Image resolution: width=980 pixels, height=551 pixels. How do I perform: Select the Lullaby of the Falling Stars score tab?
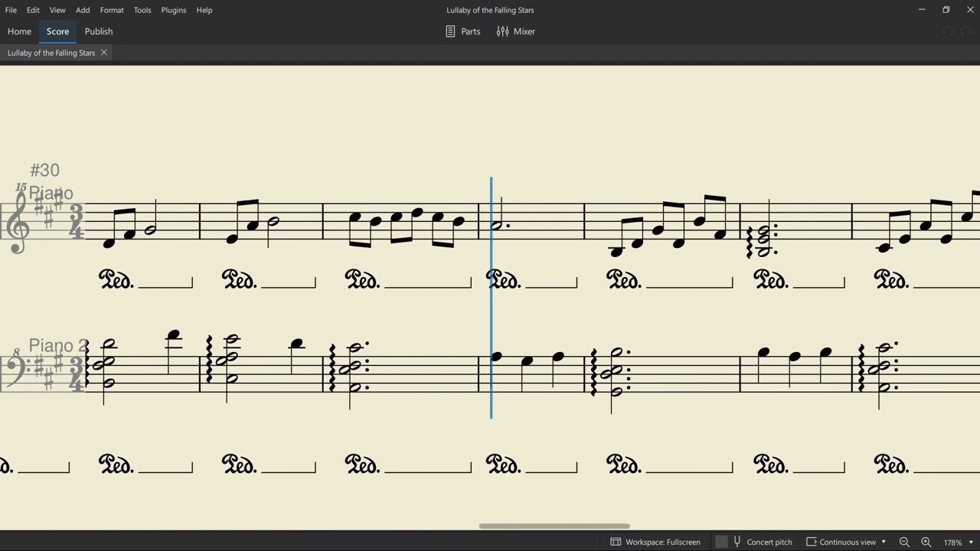point(51,53)
